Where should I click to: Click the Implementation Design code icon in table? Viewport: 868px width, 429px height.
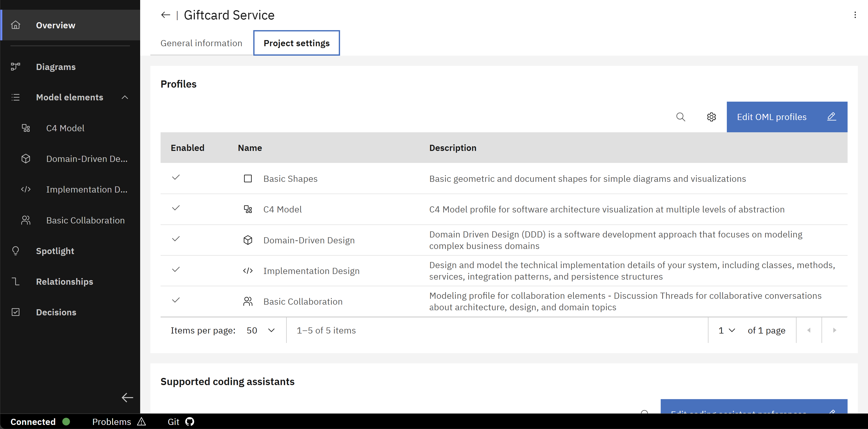(248, 271)
